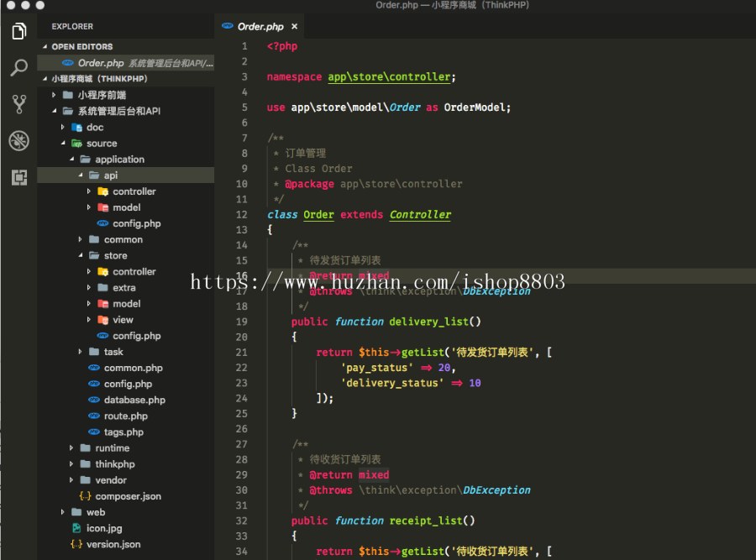This screenshot has height=560, width=756.
Task: Click the PHP icon beside database.php
Action: 94,400
